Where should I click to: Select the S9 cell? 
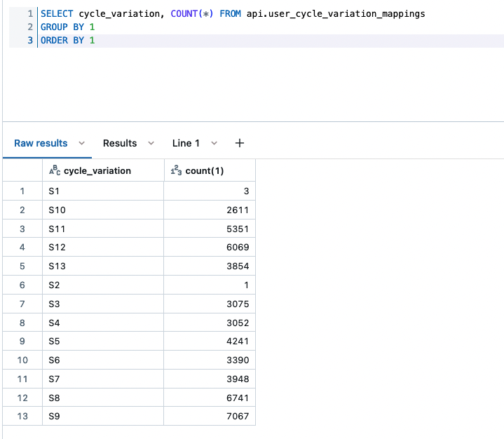[x=103, y=416]
